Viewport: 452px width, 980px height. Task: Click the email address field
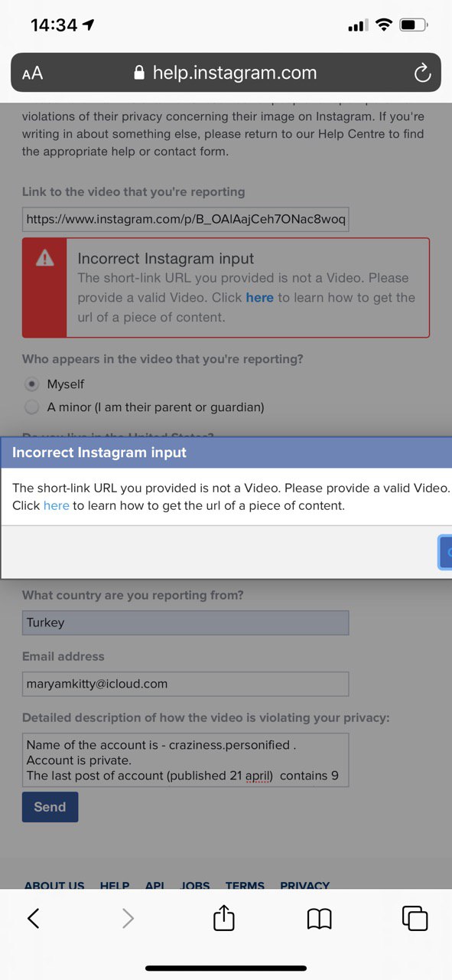pos(185,684)
